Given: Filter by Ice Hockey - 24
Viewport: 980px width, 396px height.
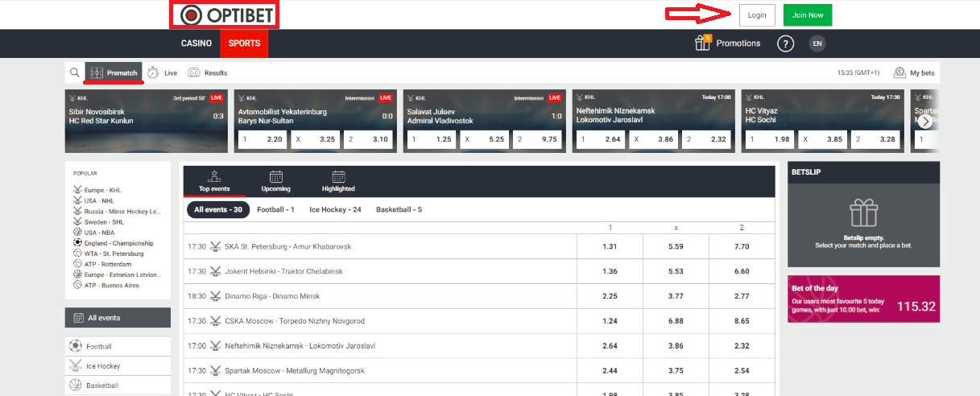Looking at the screenshot, I should (x=335, y=209).
